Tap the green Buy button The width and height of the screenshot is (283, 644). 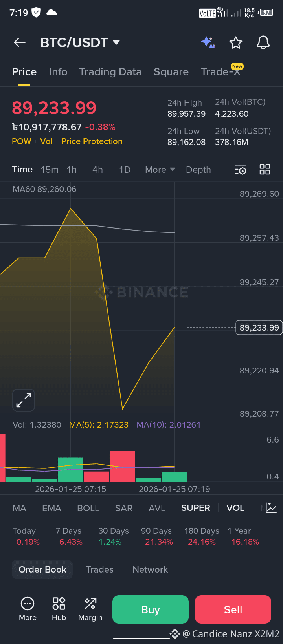tap(151, 609)
